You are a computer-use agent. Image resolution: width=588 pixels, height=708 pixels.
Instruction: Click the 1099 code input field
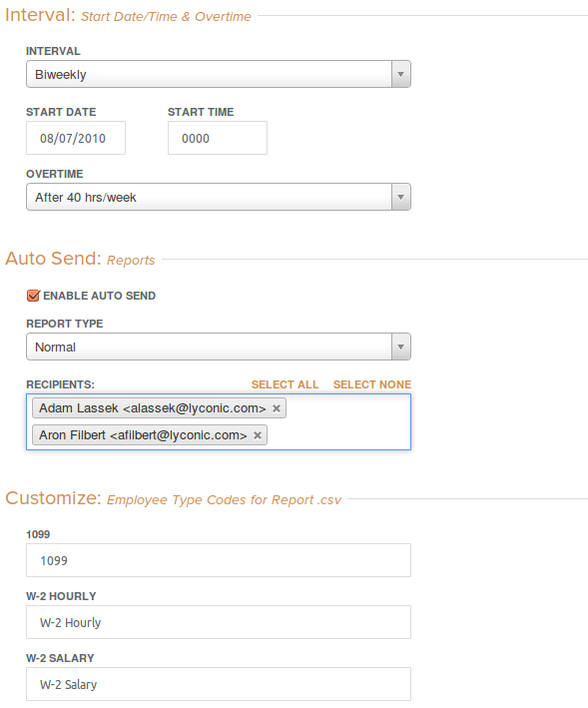(219, 560)
